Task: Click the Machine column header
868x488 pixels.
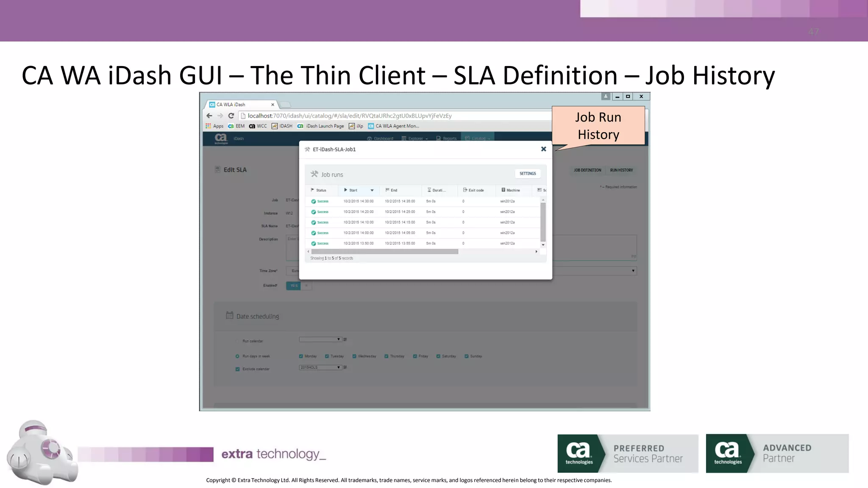Action: pyautogui.click(x=512, y=191)
